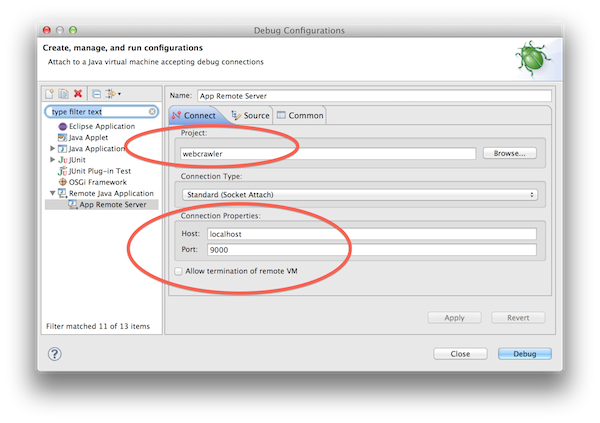The image size is (600, 423).
Task: Click the type filter text box
Action: tap(99, 111)
